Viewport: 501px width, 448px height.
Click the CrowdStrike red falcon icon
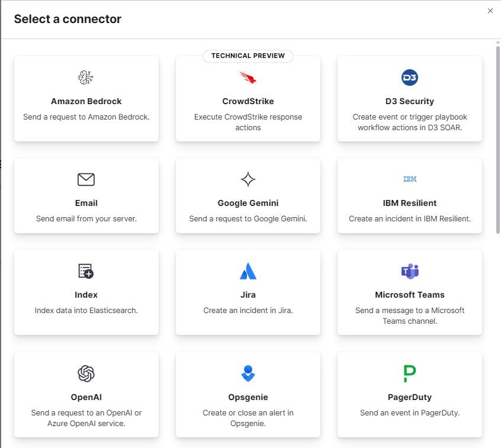pos(248,78)
